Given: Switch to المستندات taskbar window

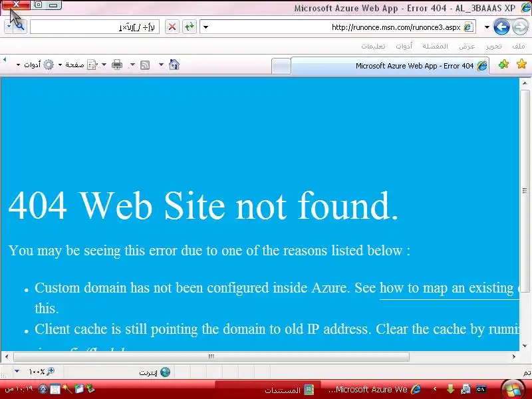Looking at the screenshot, I should point(268,390).
